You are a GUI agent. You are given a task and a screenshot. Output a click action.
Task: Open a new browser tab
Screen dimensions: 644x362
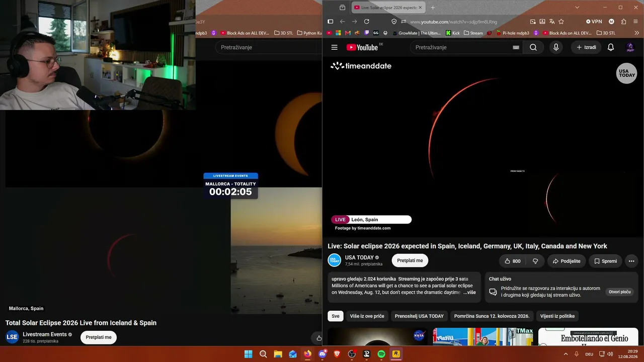pyautogui.click(x=433, y=8)
